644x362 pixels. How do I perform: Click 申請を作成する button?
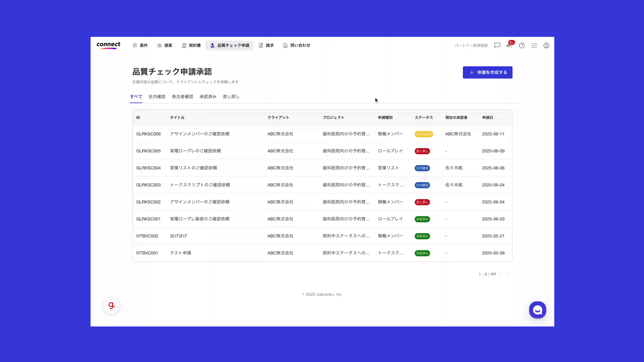coord(487,72)
